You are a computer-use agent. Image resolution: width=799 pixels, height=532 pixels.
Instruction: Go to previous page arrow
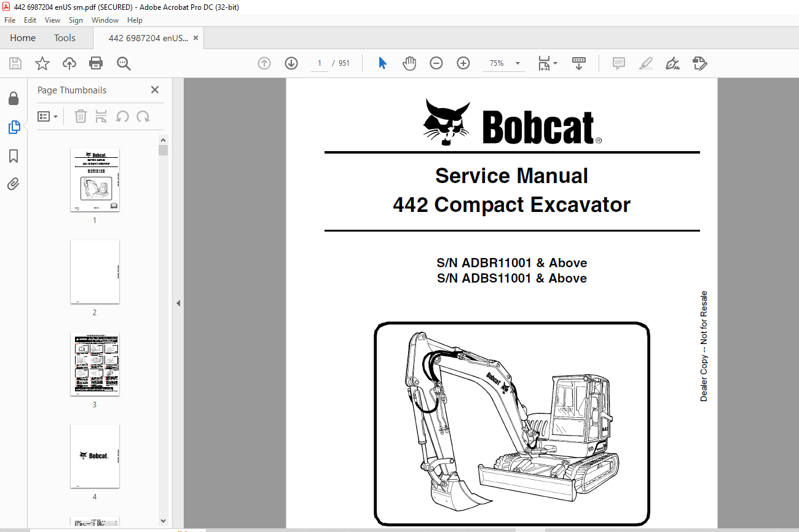tap(264, 63)
